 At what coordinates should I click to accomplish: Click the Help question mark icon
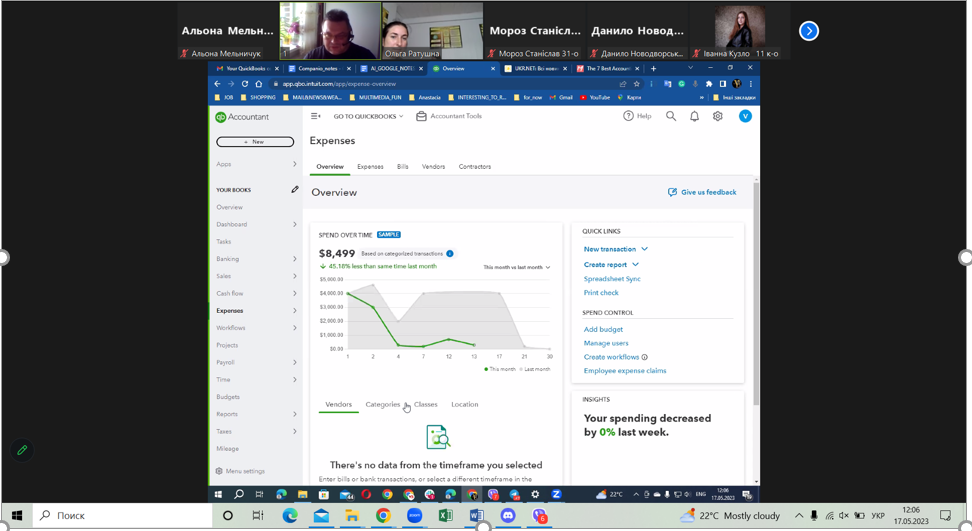pos(628,116)
